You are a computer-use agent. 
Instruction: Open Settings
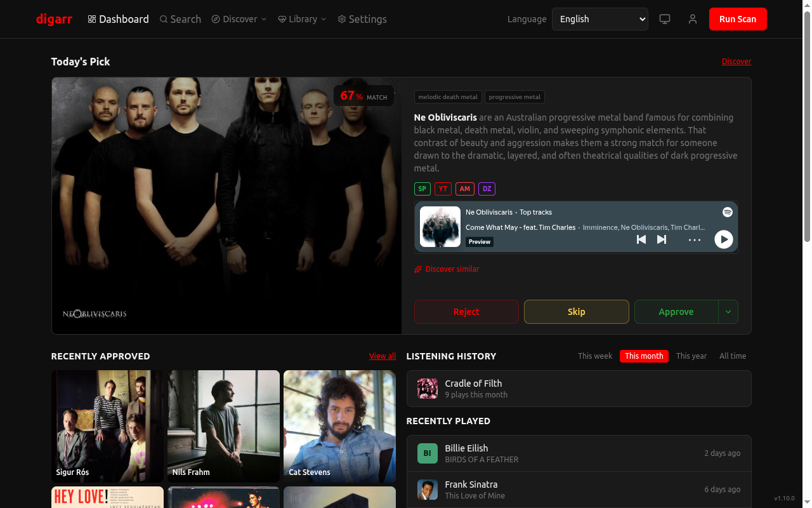362,19
